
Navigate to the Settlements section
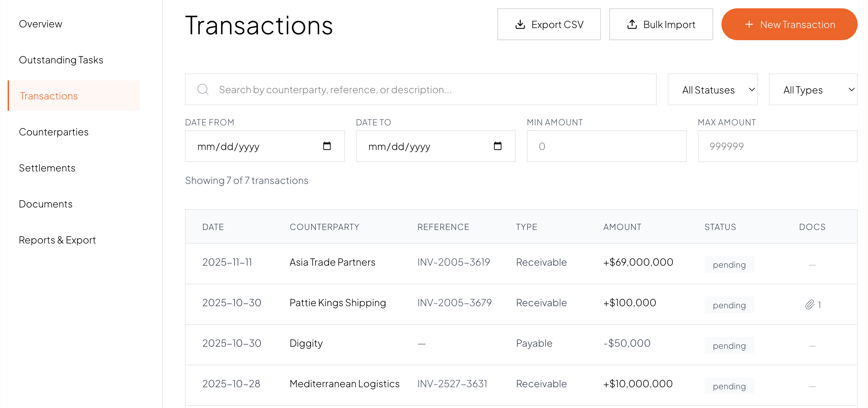tap(47, 168)
